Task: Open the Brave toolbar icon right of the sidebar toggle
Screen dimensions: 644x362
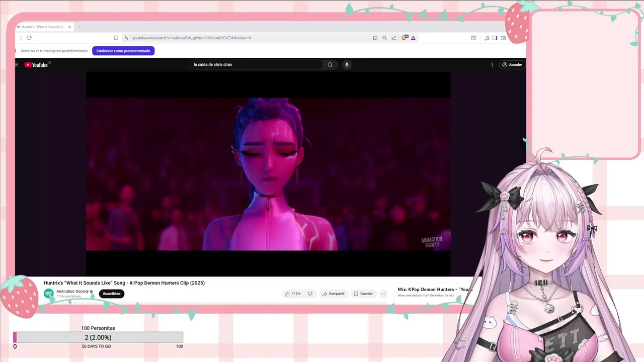Action: coord(503,38)
